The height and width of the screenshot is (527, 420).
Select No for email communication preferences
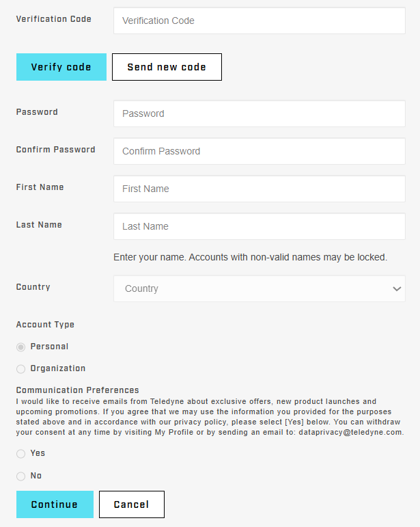click(21, 476)
